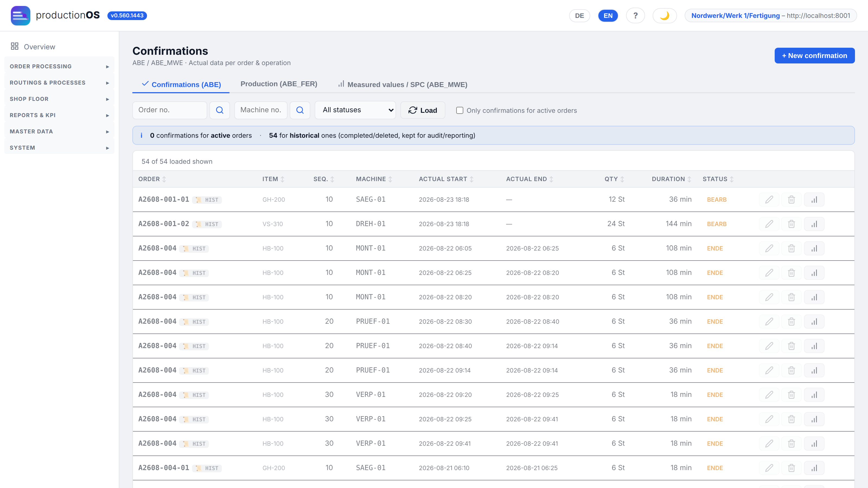Delete the confirmation starting 2026-08-22 08:30
The height and width of the screenshot is (488, 868).
792,322
